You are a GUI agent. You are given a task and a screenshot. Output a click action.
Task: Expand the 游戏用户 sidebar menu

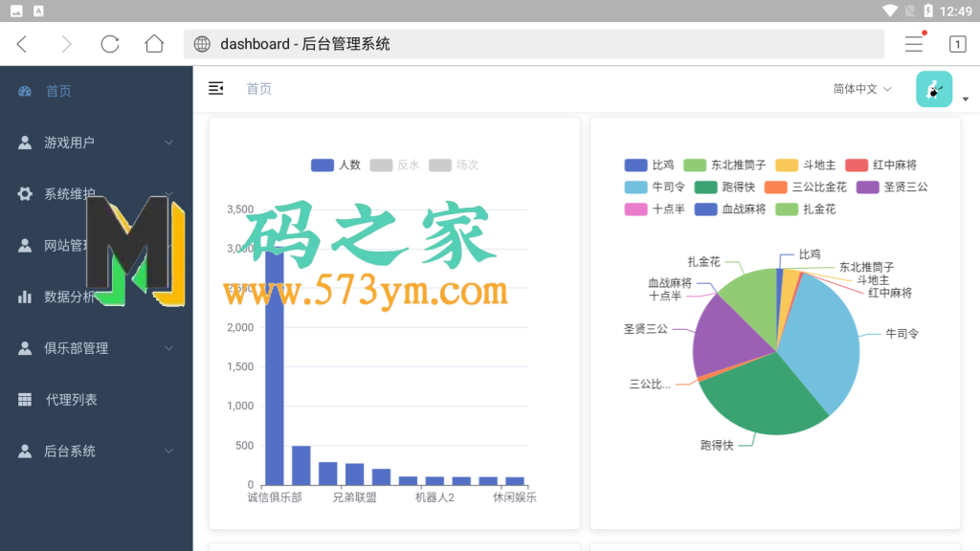pyautogui.click(x=97, y=143)
